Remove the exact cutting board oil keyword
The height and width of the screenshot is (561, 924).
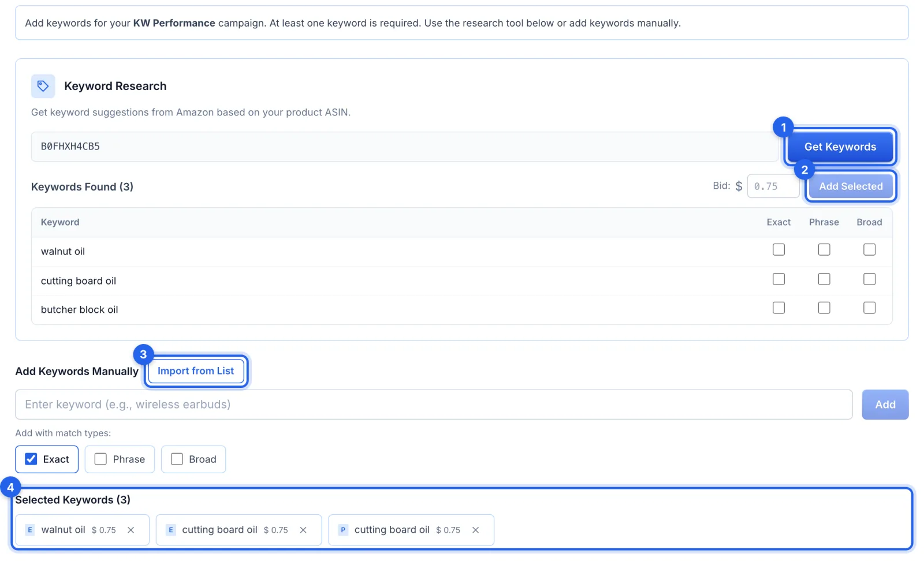303,530
